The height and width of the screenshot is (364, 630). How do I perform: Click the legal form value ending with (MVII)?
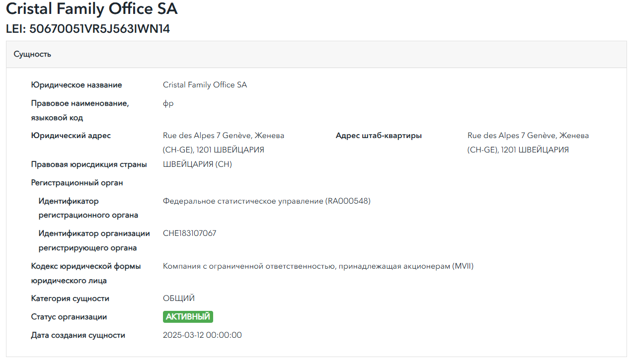(318, 266)
